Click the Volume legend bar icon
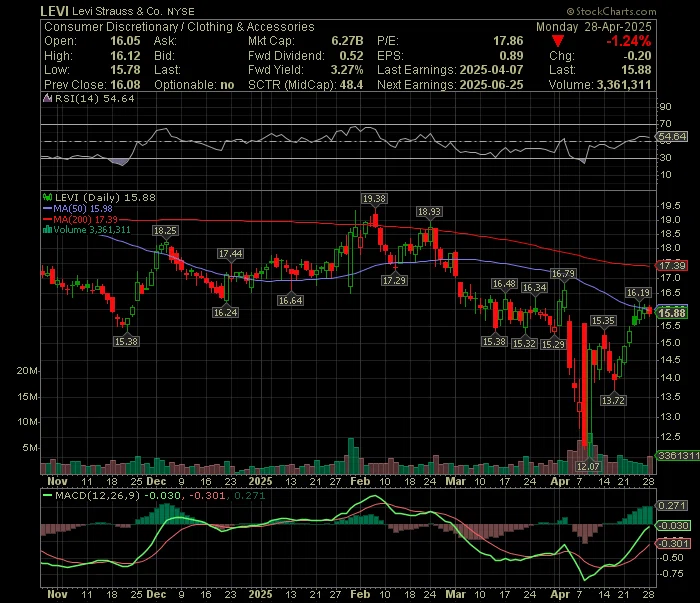The width and height of the screenshot is (700, 603). [47, 230]
